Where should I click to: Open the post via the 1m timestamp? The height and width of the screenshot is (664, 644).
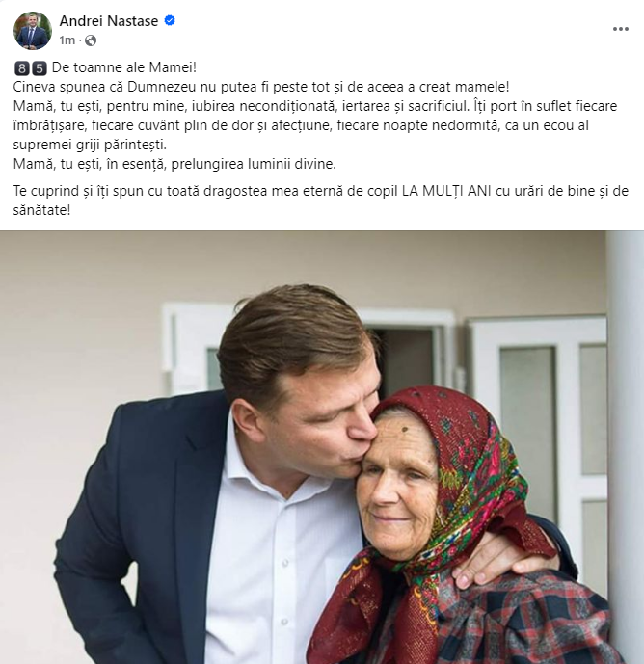point(66,40)
